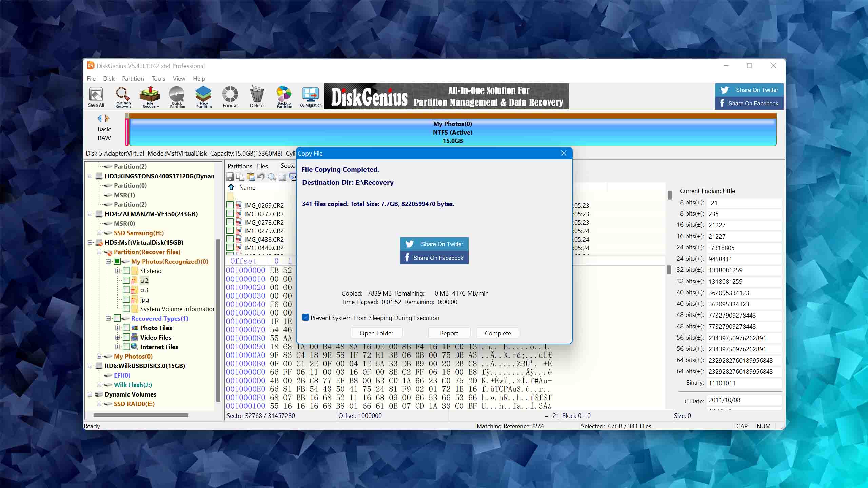Select HD4:ZALMANZM-VE350(233GB) disk in tree
Viewport: 868px width, 488px height.
(x=151, y=214)
